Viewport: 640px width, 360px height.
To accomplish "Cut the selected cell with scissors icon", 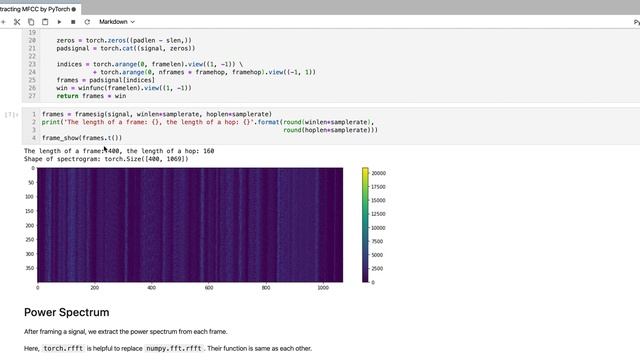I will click(17, 22).
